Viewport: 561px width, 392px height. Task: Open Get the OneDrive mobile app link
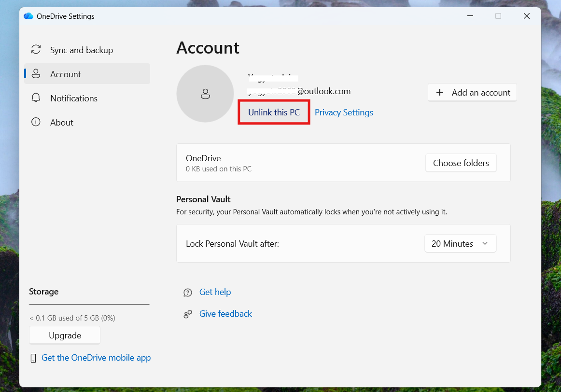[96, 358]
